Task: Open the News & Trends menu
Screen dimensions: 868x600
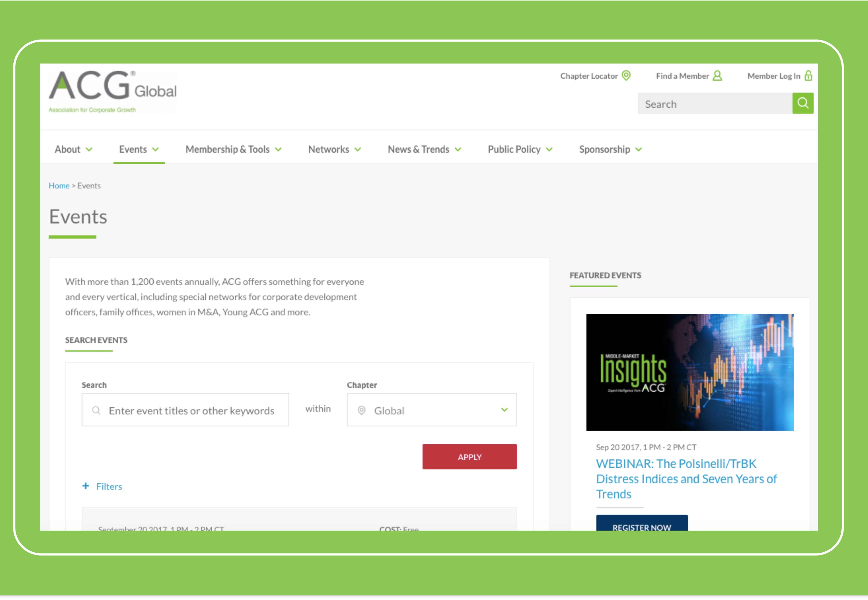Action: coord(418,149)
